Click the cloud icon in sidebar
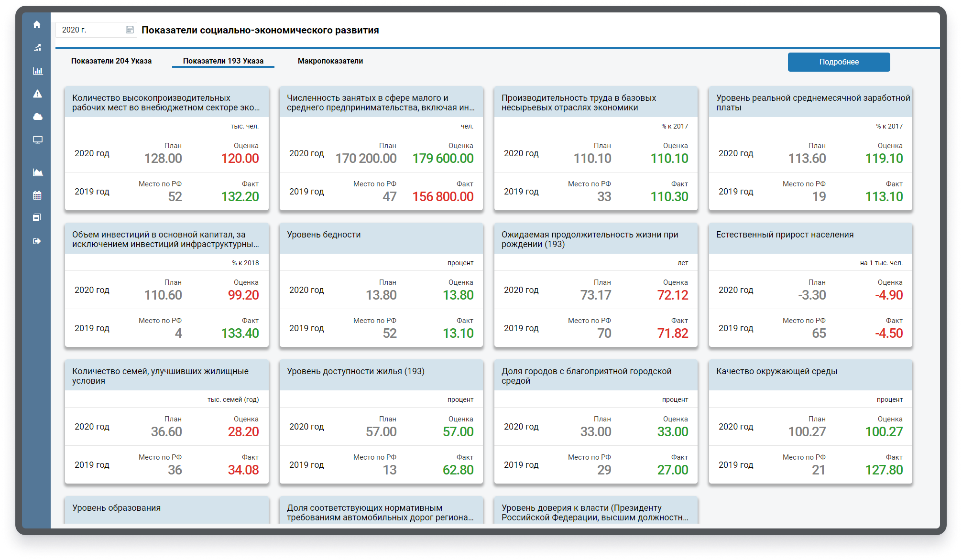 tap(37, 117)
